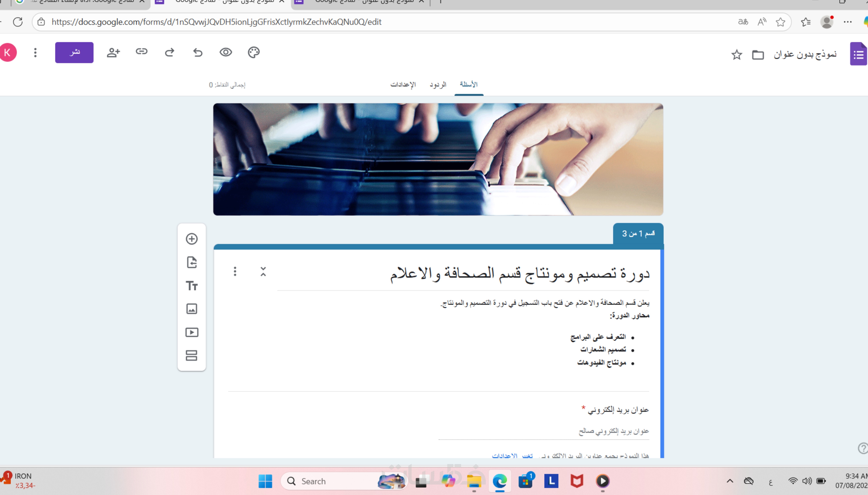
Task: Click the add collaborators person icon
Action: [x=113, y=52]
